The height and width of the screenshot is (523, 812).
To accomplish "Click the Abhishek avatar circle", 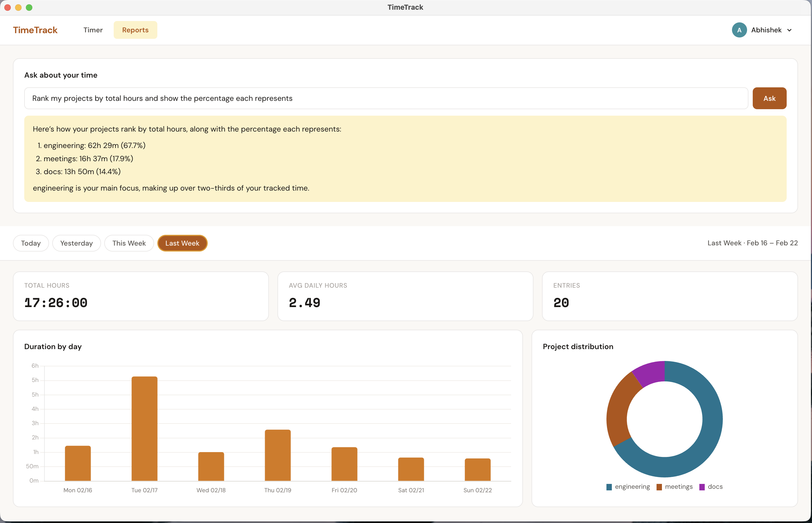I will (x=739, y=30).
